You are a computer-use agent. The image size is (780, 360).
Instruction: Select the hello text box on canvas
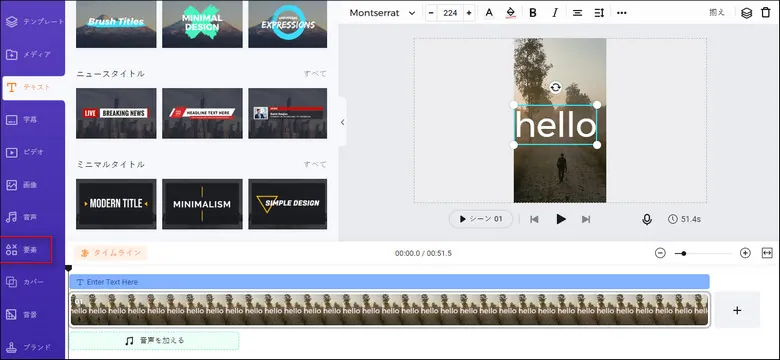[x=556, y=125]
